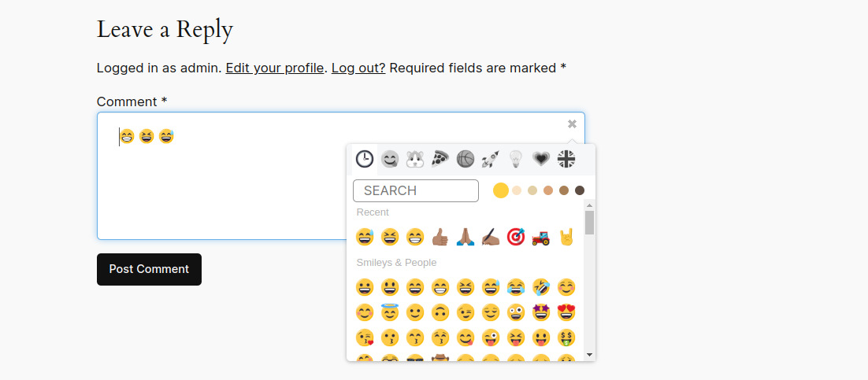Pick the heart-eyes smiley emoji
Screen dimensions: 868x380
tap(566, 312)
